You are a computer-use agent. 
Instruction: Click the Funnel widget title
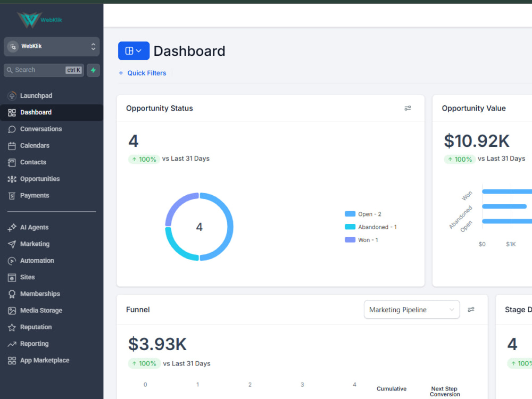[x=138, y=310]
